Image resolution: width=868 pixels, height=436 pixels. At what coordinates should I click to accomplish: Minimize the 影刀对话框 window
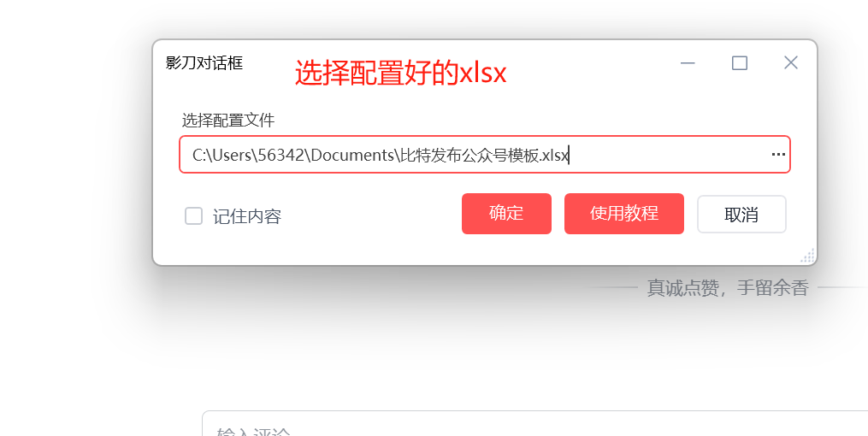(688, 63)
